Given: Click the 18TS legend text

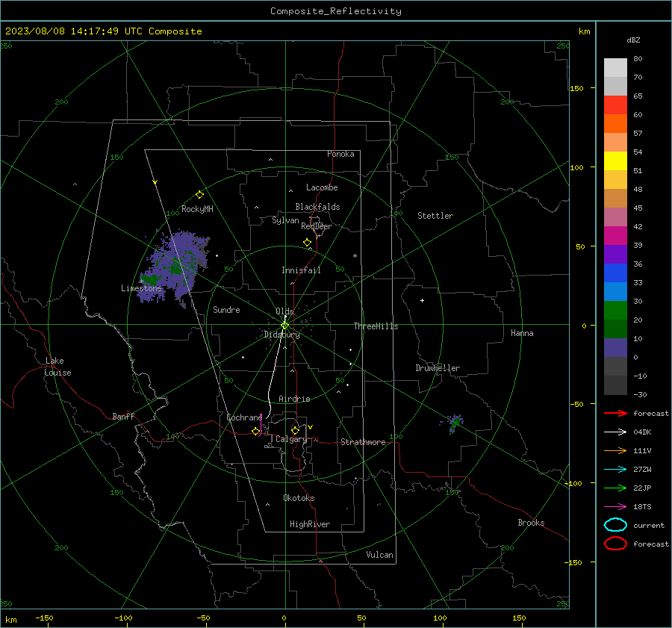Looking at the screenshot, I should [x=642, y=507].
